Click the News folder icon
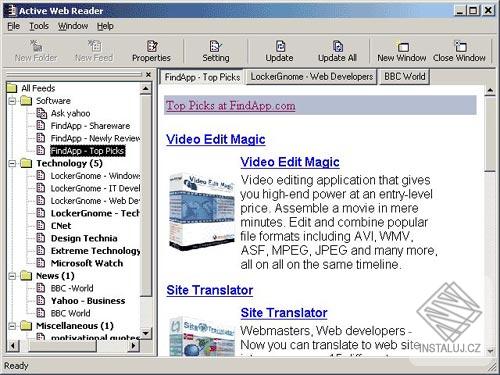This screenshot has width=500, height=375. coord(26,276)
